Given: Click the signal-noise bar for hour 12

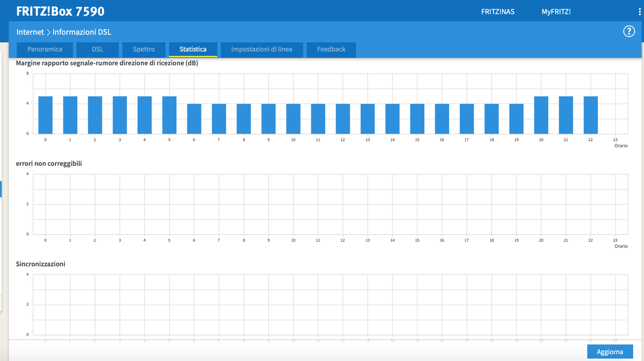Looking at the screenshot, I should coord(343,119).
